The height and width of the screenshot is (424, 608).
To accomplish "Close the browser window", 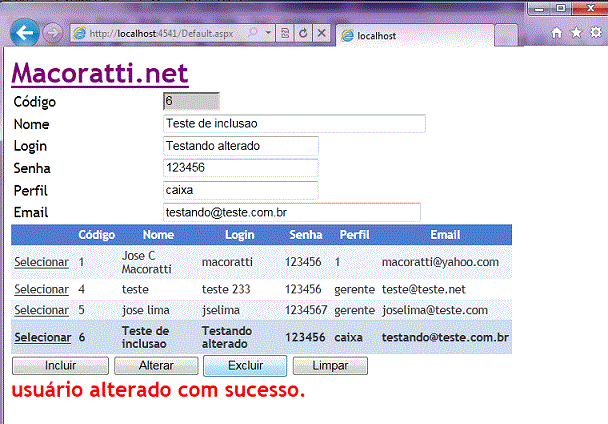I will pyautogui.click(x=590, y=8).
